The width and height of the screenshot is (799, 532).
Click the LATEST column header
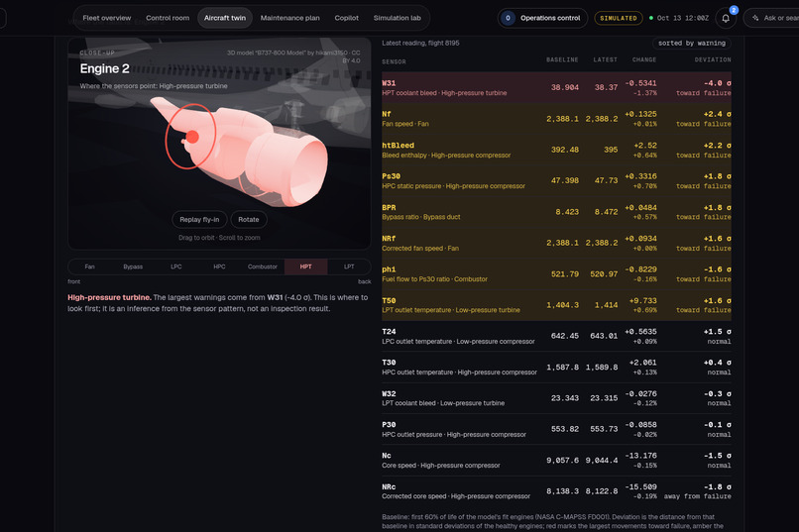click(605, 60)
